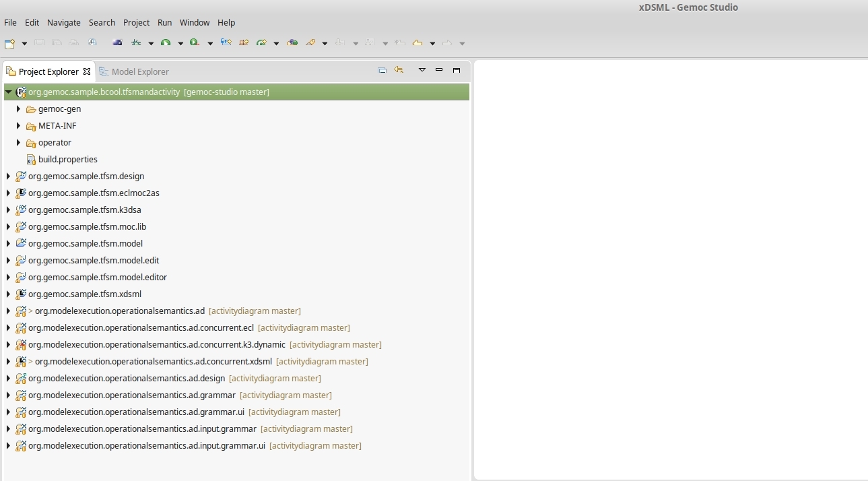Click the New wizard toolbar icon
This screenshot has width=868, height=481.
(9, 43)
